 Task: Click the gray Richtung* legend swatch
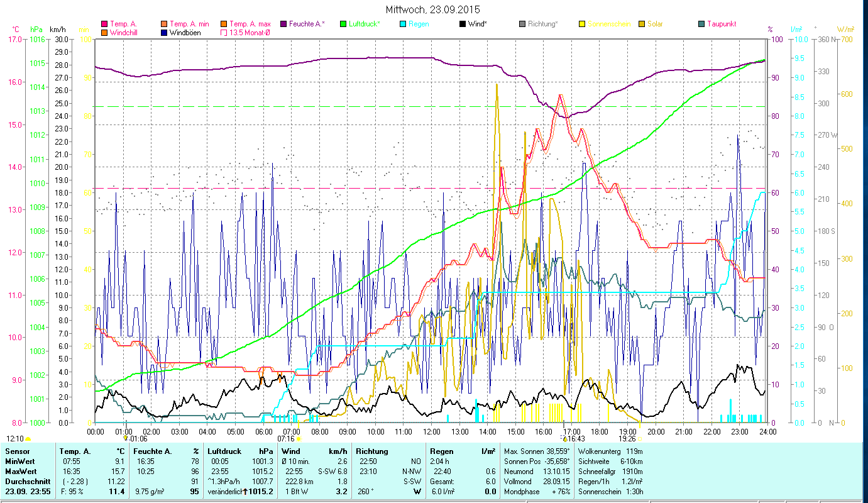522,24
